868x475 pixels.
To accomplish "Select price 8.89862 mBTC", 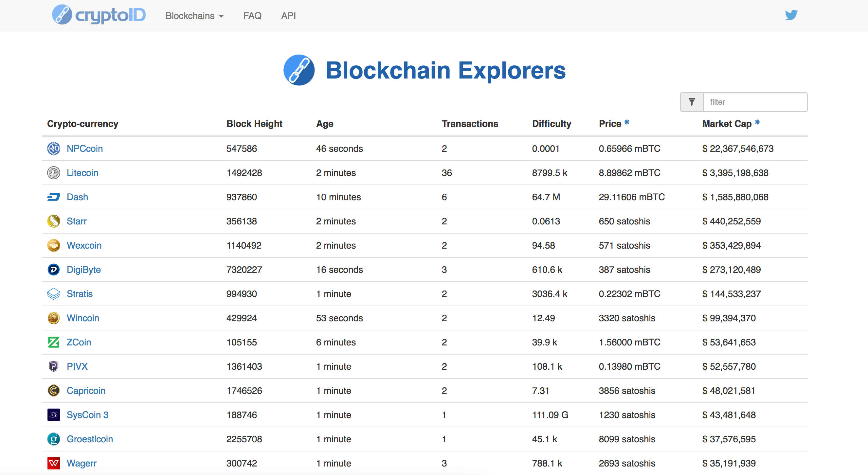I will click(629, 173).
